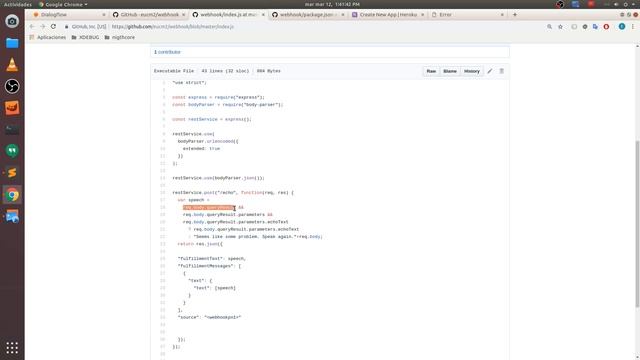Viewport: 640px width, 360px height.
Task: Launch Sublime Text from the dock
Action: coord(12,173)
